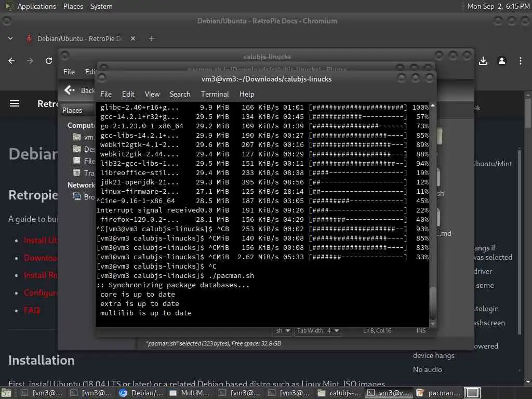The height and width of the screenshot is (399, 532).
Task: Click the linux-firmware download row
Action: tap(262, 191)
